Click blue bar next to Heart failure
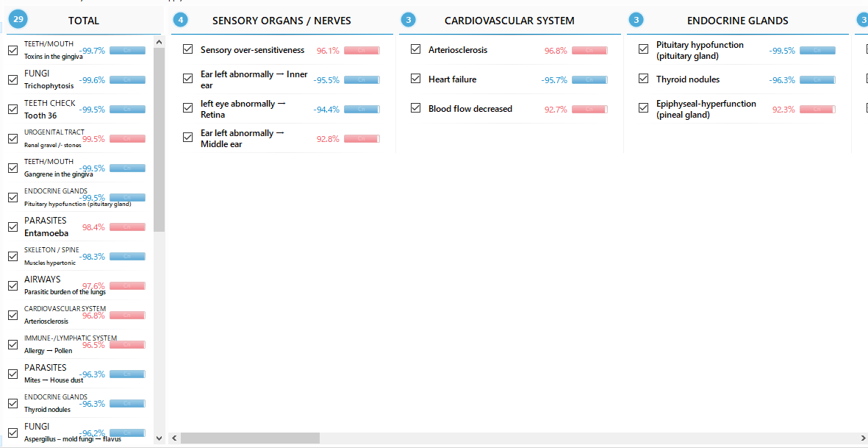This screenshot has width=868, height=448. 589,79
